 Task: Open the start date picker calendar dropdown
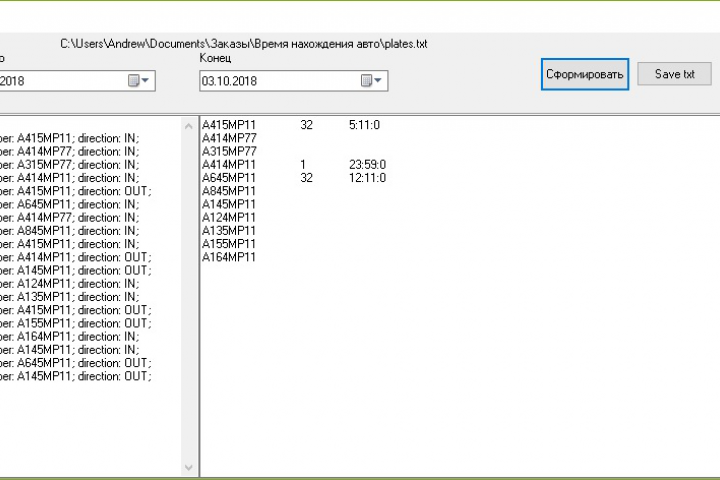[x=139, y=81]
